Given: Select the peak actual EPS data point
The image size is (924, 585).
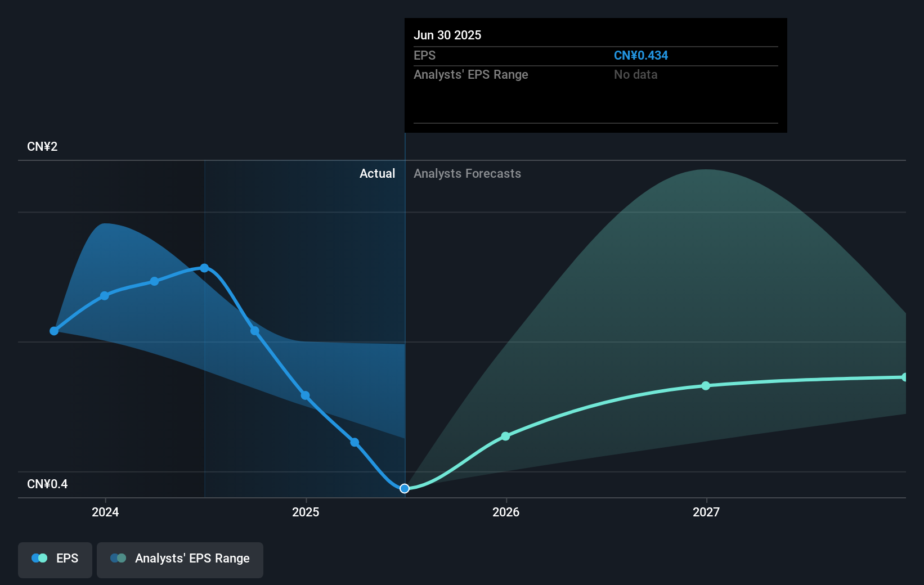Looking at the screenshot, I should coord(204,268).
